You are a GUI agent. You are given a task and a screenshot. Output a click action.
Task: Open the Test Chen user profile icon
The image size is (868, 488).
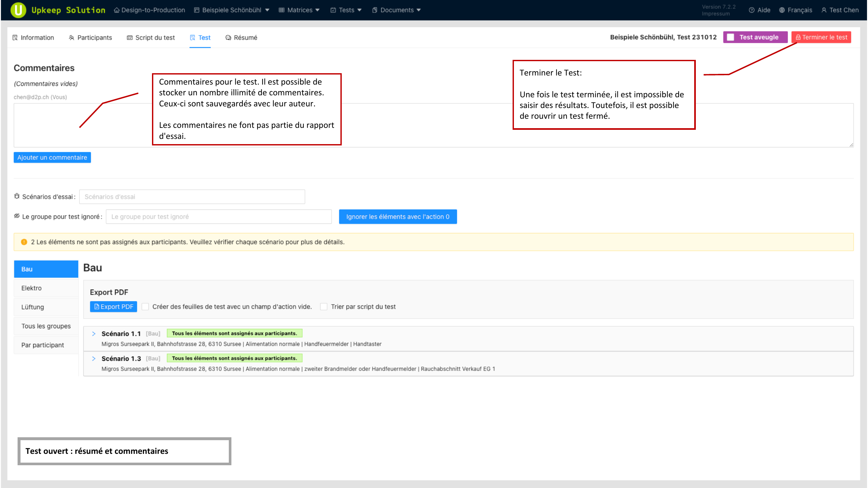coord(824,10)
